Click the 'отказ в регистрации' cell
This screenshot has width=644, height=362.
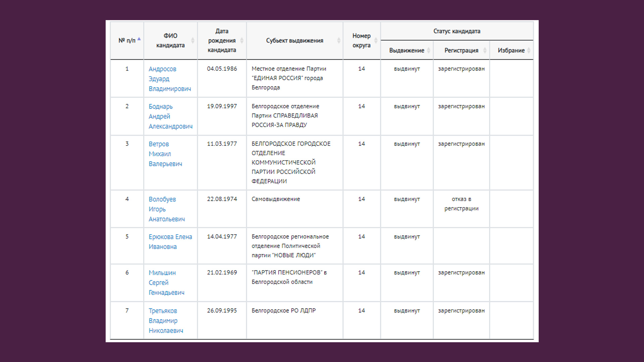click(461, 204)
